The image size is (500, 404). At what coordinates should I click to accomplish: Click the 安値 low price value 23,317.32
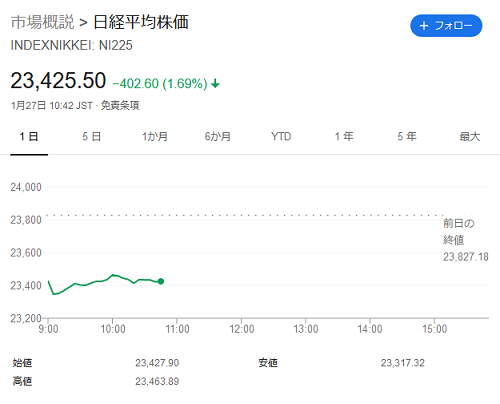pos(403,363)
